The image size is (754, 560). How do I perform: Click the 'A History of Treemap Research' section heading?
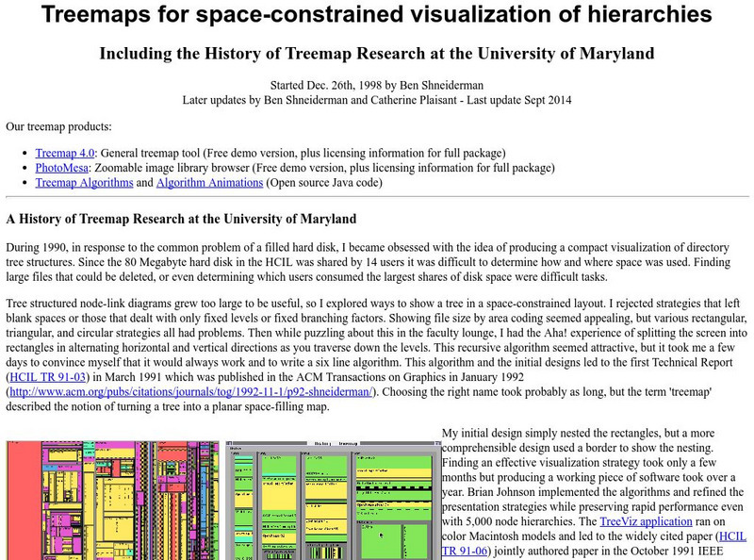181,220
